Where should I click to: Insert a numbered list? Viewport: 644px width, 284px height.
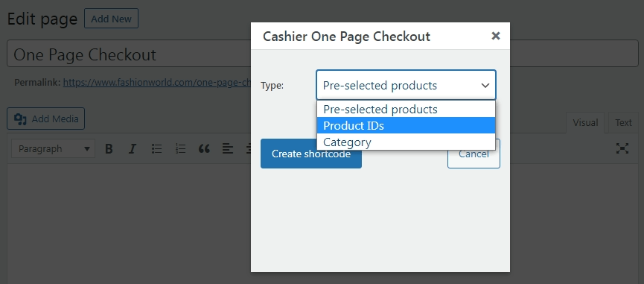(x=180, y=149)
